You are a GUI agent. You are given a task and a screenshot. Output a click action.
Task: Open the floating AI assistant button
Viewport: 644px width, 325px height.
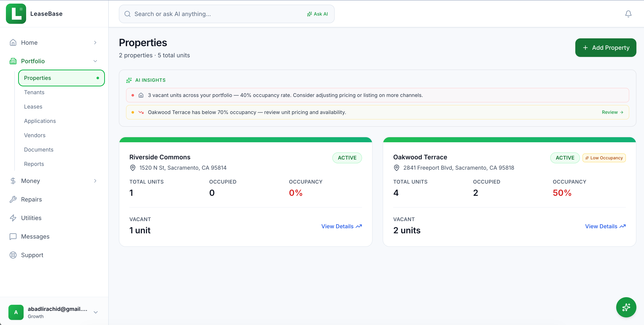(x=626, y=307)
